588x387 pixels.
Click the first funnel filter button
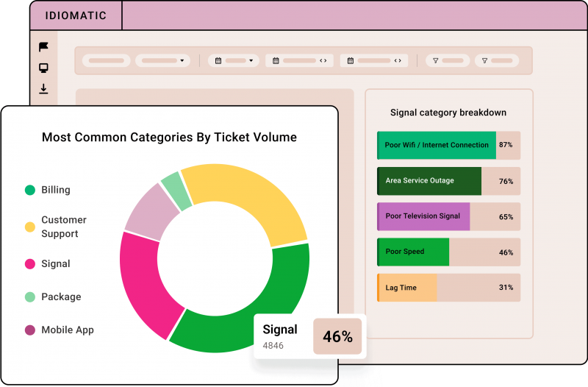[448, 60]
